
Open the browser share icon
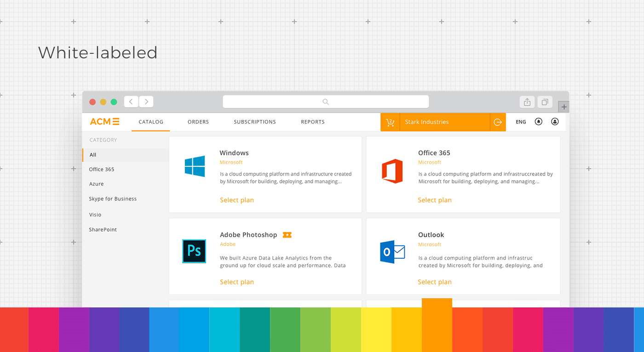pyautogui.click(x=527, y=102)
